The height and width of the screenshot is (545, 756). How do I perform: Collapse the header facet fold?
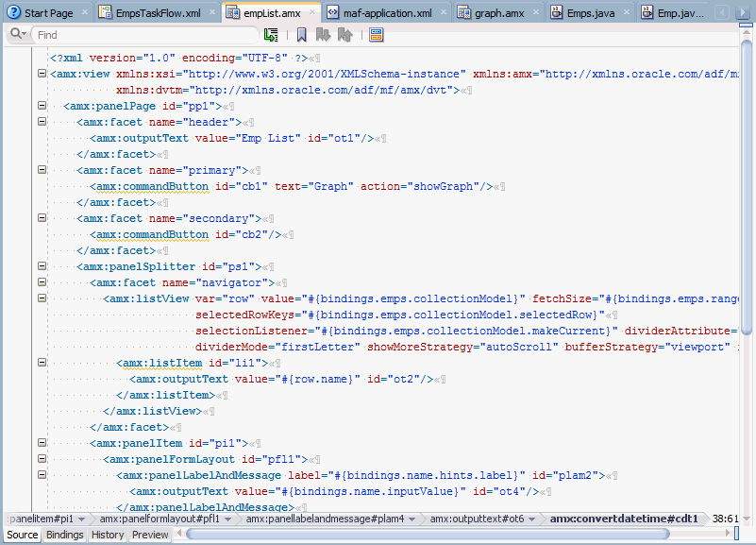pyautogui.click(x=42, y=122)
